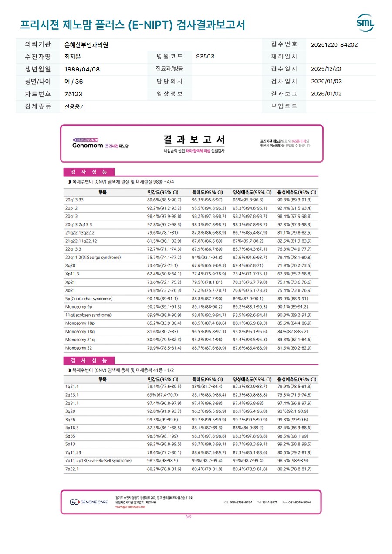Click the Genome Care footer logo
Viewport: 392px width, 554px height.
pos(89,502)
